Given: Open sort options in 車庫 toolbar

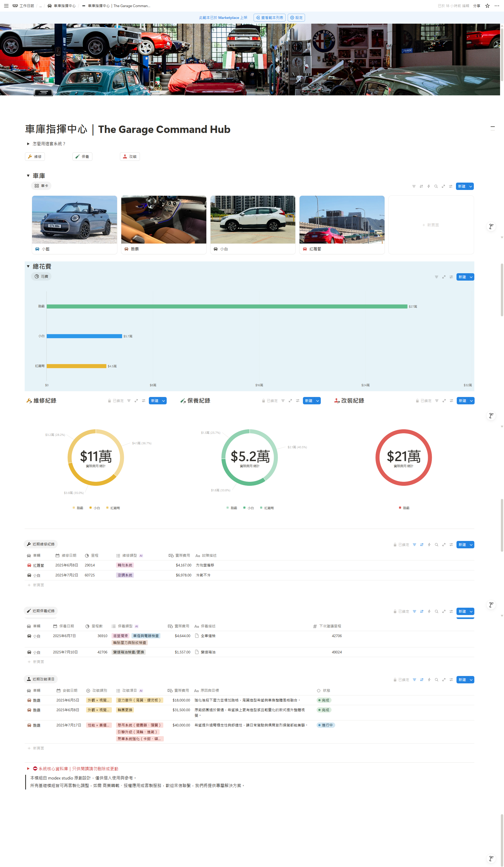Looking at the screenshot, I should pyautogui.click(x=421, y=186).
